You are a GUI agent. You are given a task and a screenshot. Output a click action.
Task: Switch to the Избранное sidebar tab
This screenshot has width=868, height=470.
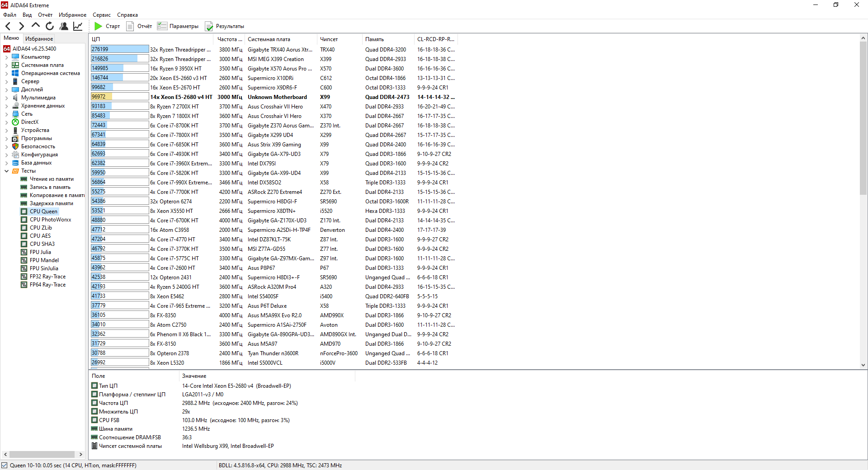(x=39, y=39)
